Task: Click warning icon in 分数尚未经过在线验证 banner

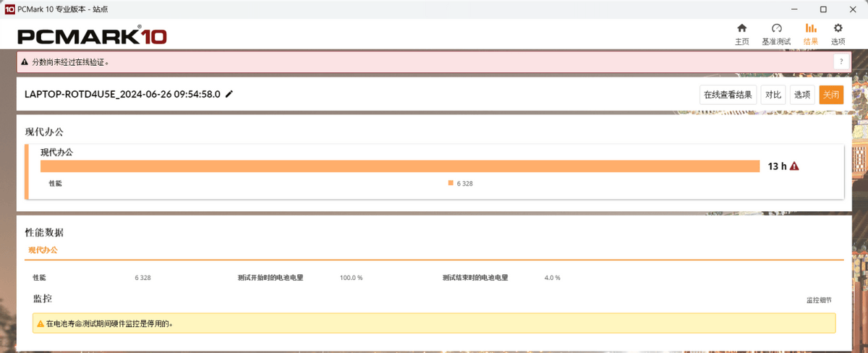Action: pyautogui.click(x=25, y=62)
